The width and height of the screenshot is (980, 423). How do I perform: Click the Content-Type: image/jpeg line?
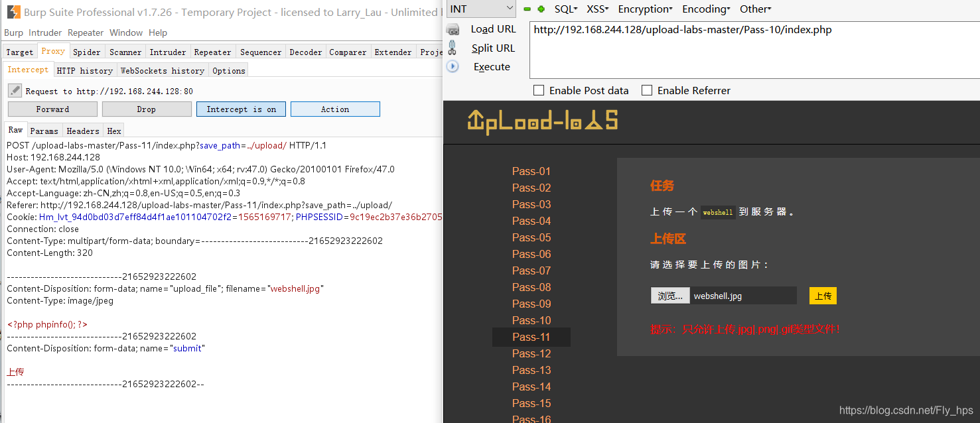(60, 300)
